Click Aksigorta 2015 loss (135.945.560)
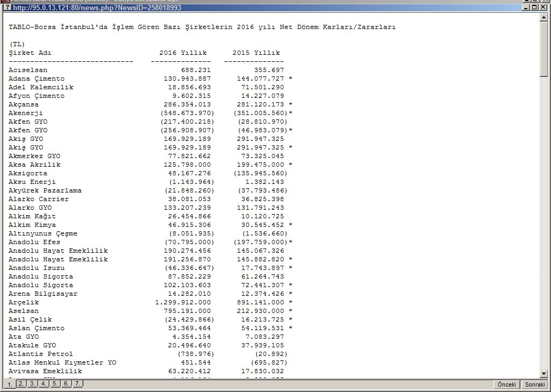 pos(260,173)
